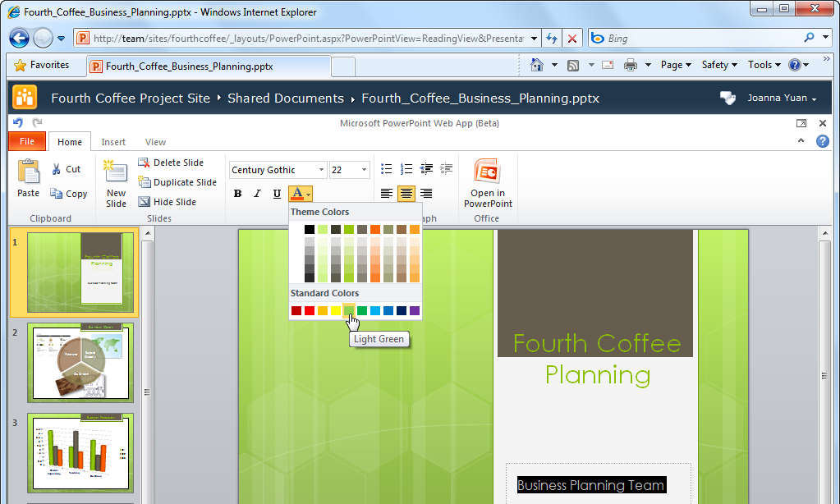The width and height of the screenshot is (840, 504).
Task: Switch to the Insert ribbon tab
Action: click(113, 142)
